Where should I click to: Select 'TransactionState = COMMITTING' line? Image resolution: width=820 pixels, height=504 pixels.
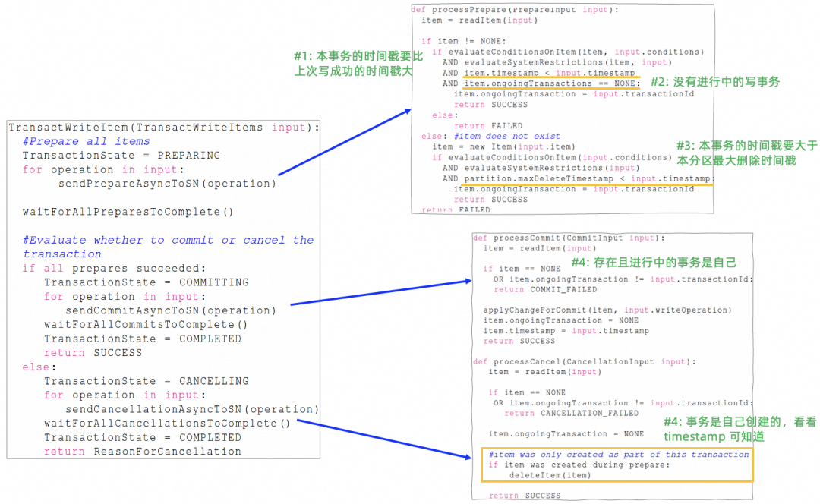(x=147, y=283)
